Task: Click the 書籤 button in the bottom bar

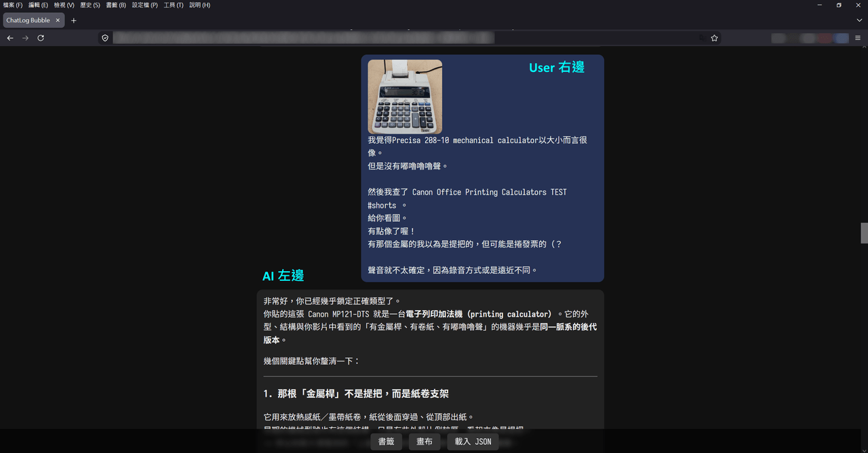Action: 386,441
